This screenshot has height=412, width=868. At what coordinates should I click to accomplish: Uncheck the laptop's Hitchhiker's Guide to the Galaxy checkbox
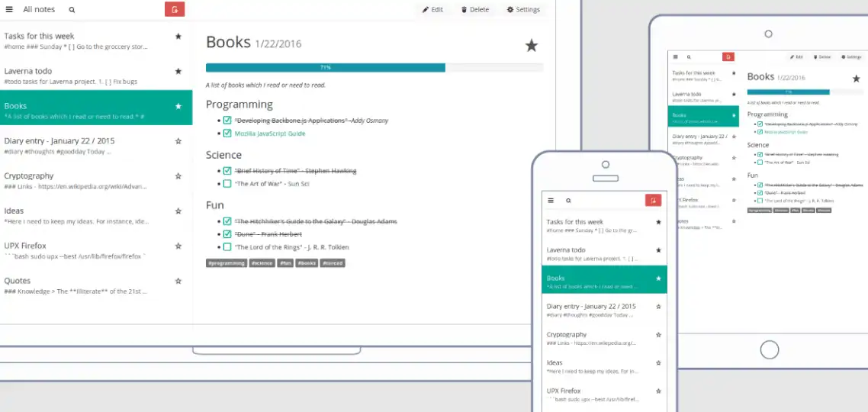coord(227,221)
